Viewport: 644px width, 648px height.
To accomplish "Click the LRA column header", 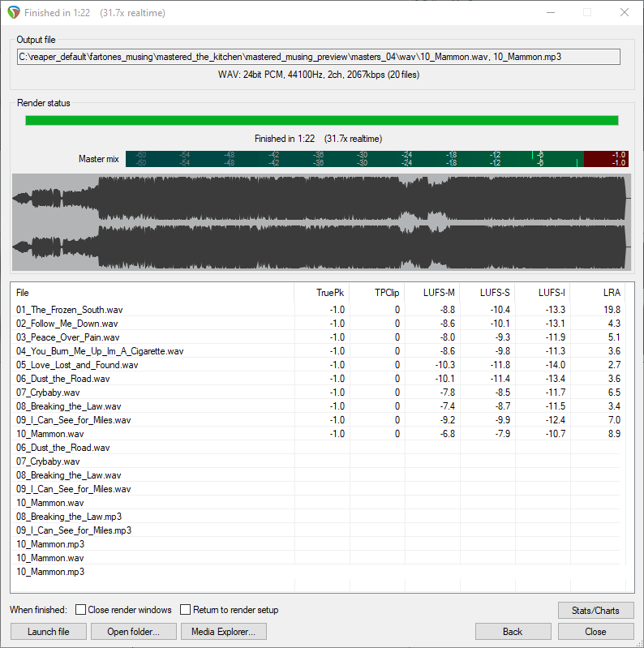I will [x=597, y=292].
